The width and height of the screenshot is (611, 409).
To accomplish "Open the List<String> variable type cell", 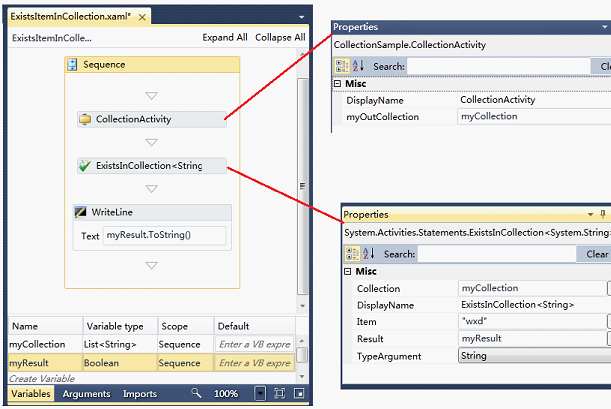I will point(120,344).
